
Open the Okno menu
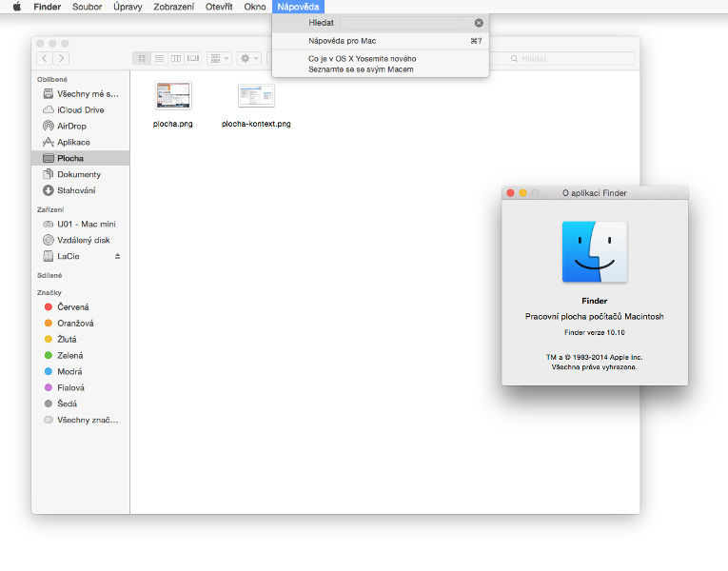coord(255,7)
